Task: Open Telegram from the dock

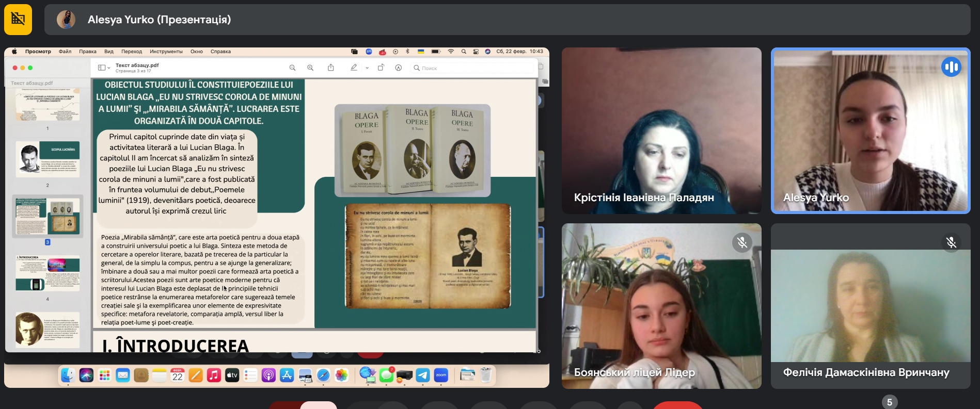Action: (x=422, y=375)
